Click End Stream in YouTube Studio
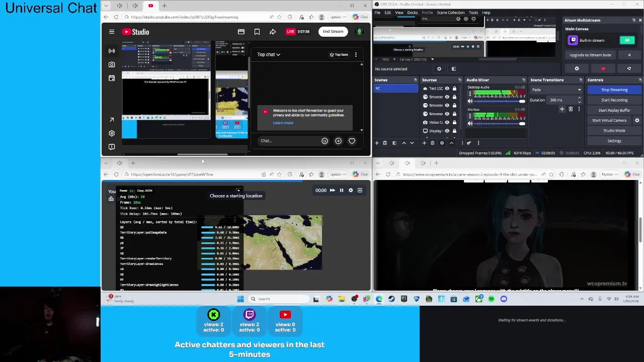This screenshot has width=644, height=362. [x=333, y=32]
